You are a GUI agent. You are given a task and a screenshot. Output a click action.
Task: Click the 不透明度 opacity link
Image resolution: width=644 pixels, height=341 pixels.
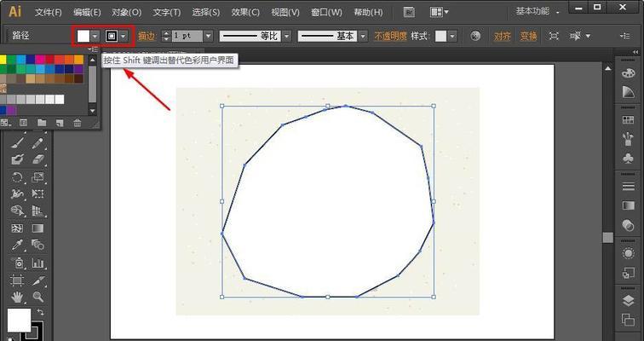390,37
